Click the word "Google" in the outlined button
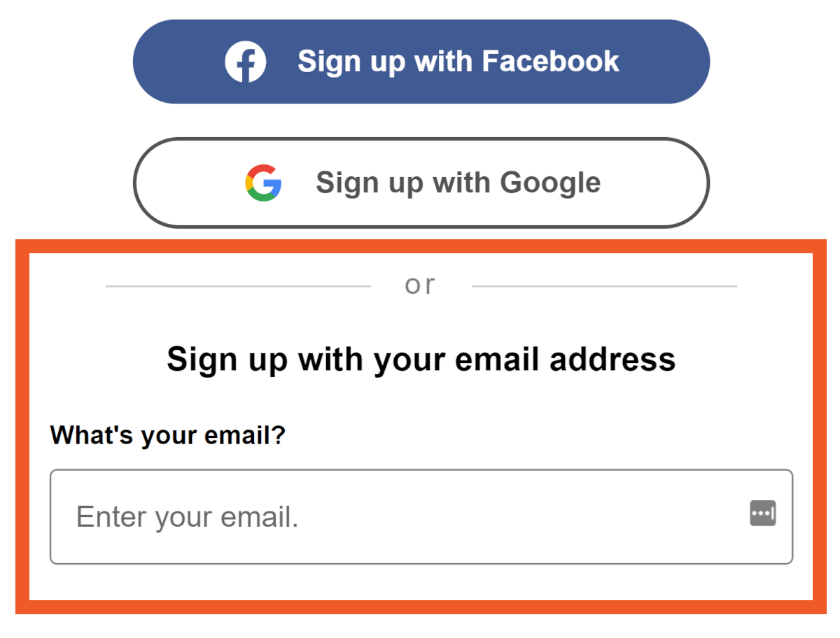840x638 pixels. (x=550, y=183)
